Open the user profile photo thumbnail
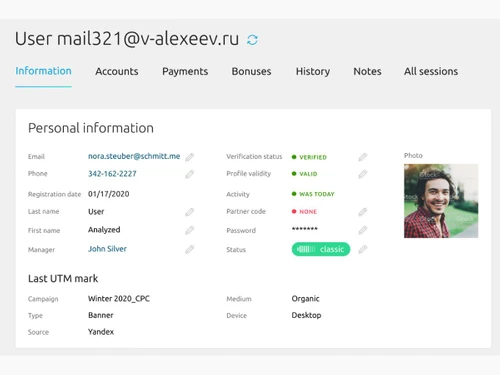Image resolution: width=500 pixels, height=375 pixels. tap(441, 201)
